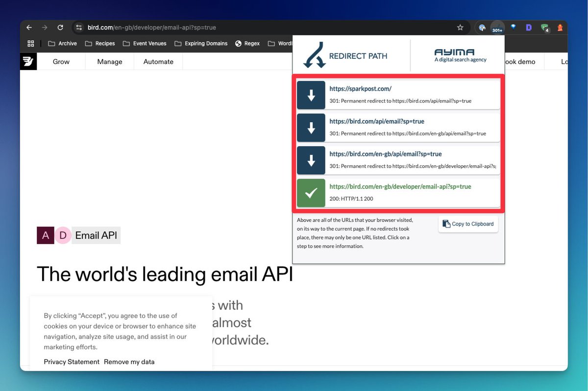Open the Recipes bookmarks folder
Viewport: 588px width, 391px height.
pos(100,43)
